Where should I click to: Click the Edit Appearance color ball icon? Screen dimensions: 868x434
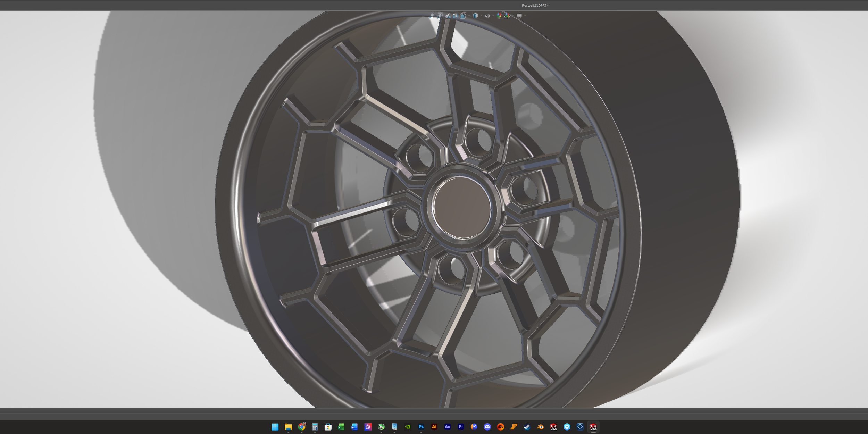(499, 16)
